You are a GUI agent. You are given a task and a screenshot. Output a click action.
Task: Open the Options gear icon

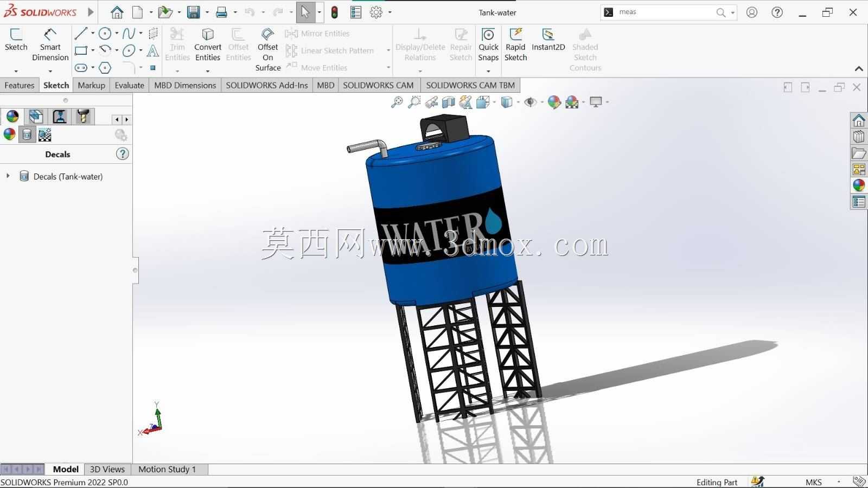point(376,12)
